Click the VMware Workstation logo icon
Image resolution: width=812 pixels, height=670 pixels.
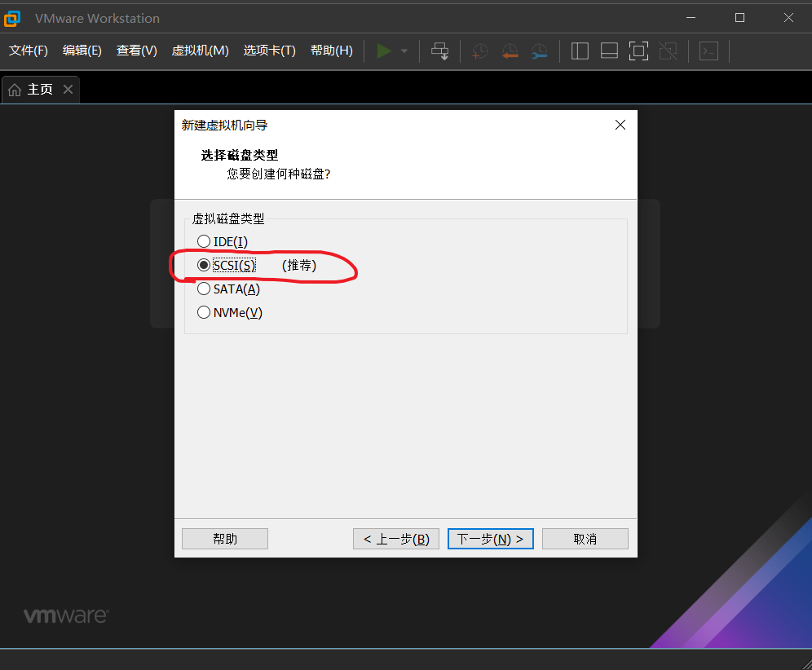click(x=12, y=19)
